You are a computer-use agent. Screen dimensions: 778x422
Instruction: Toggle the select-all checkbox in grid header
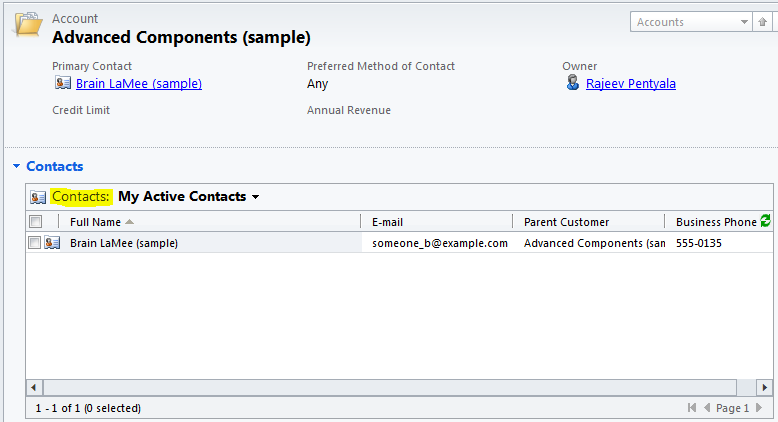tap(36, 222)
